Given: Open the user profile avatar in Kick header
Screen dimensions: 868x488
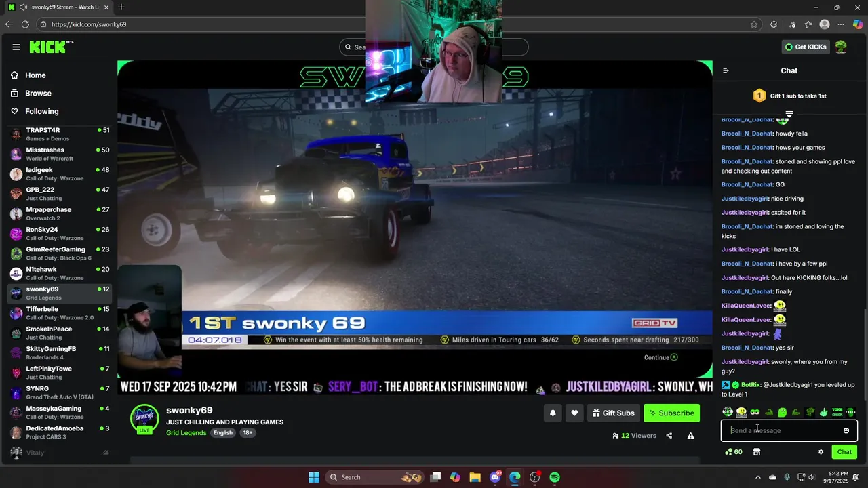Looking at the screenshot, I should (841, 47).
